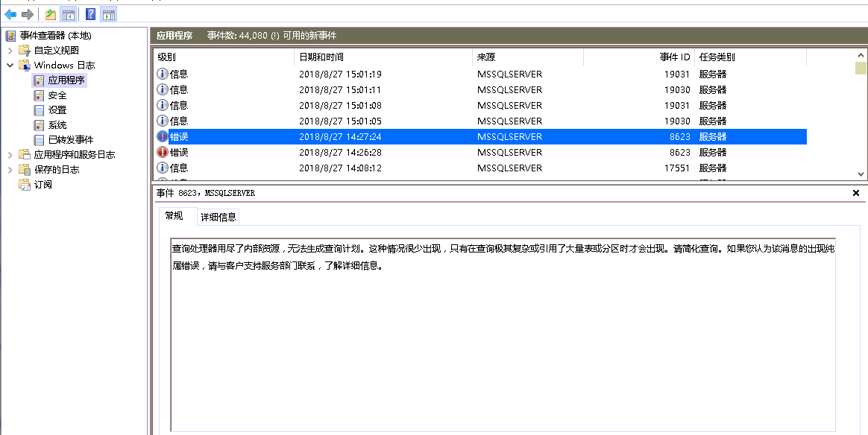Toggle the console tree pane icon

click(68, 14)
